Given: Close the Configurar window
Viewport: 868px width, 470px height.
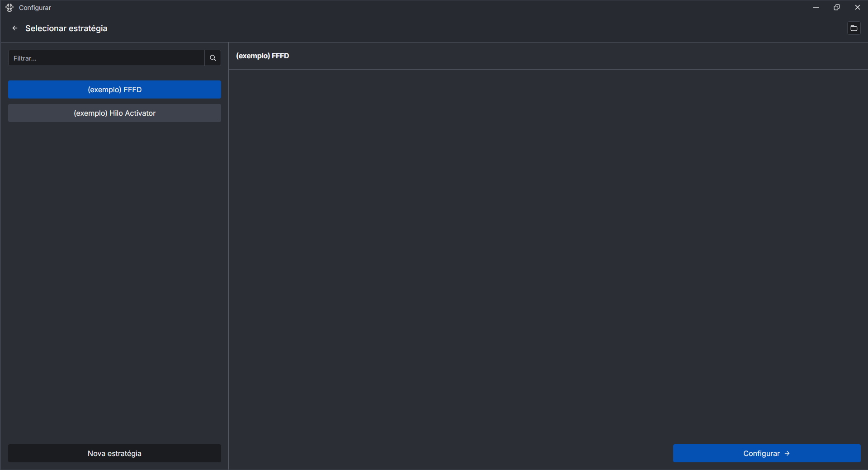Looking at the screenshot, I should pyautogui.click(x=857, y=7).
